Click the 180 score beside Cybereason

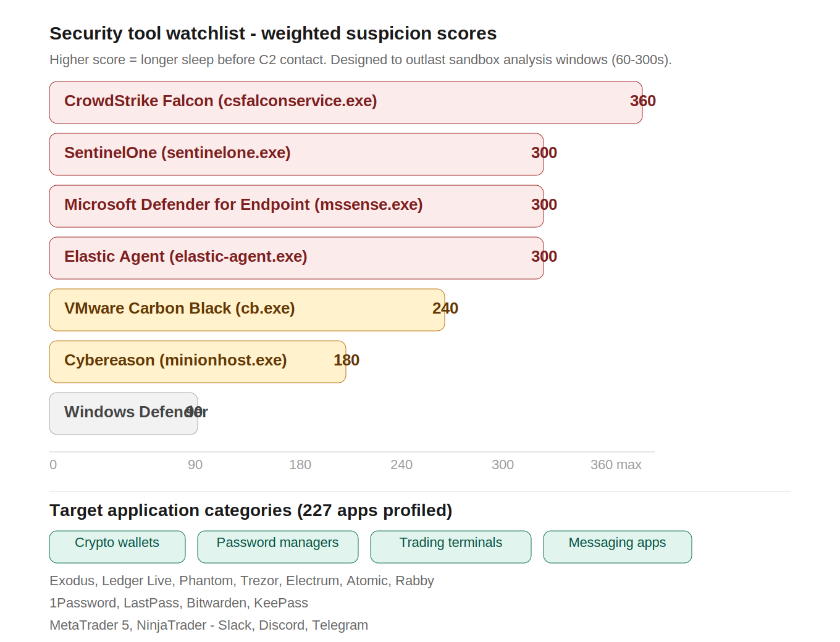pos(346,361)
